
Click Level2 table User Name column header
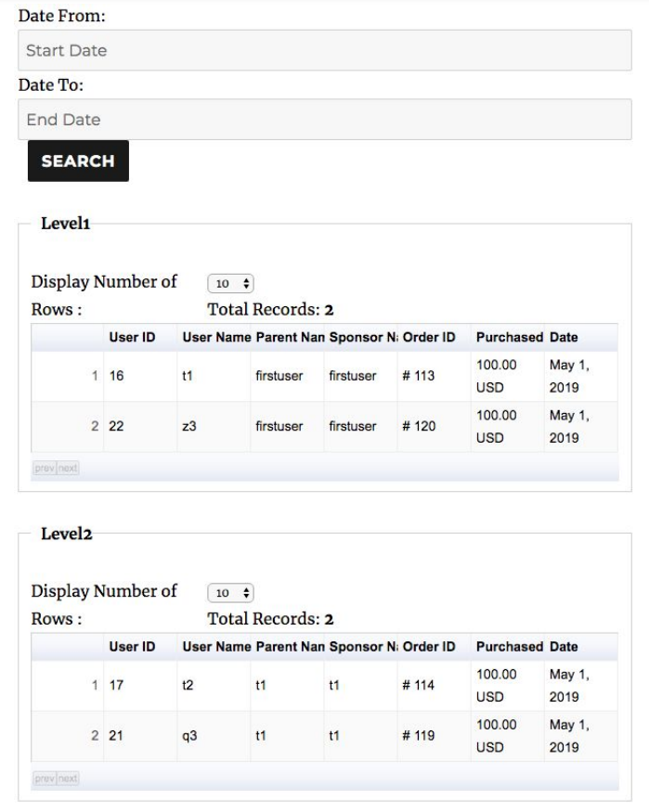coord(216,646)
